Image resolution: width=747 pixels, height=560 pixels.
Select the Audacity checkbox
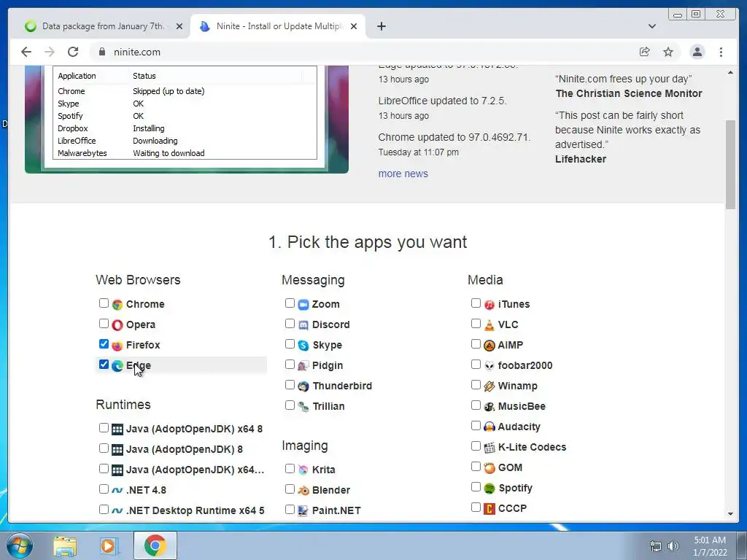pos(476,426)
